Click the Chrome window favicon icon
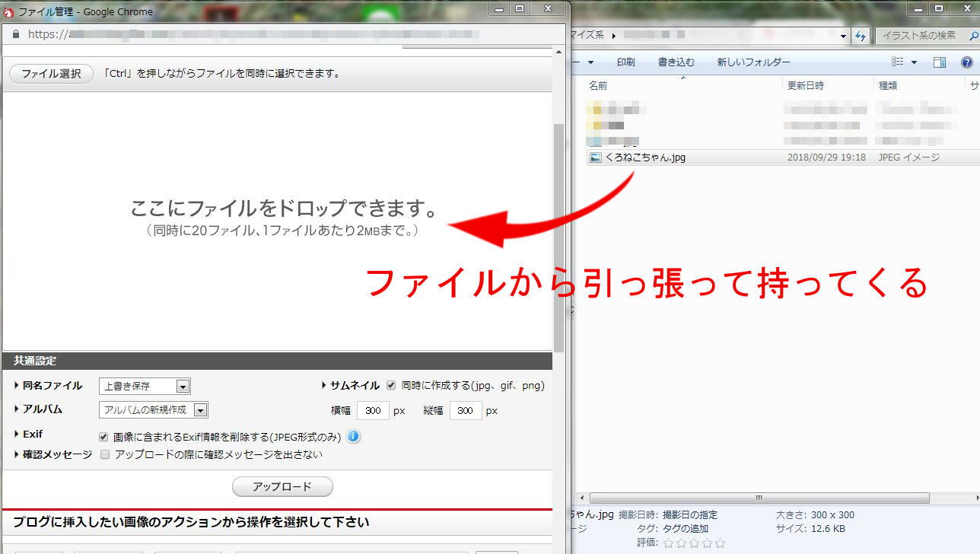 [8, 11]
